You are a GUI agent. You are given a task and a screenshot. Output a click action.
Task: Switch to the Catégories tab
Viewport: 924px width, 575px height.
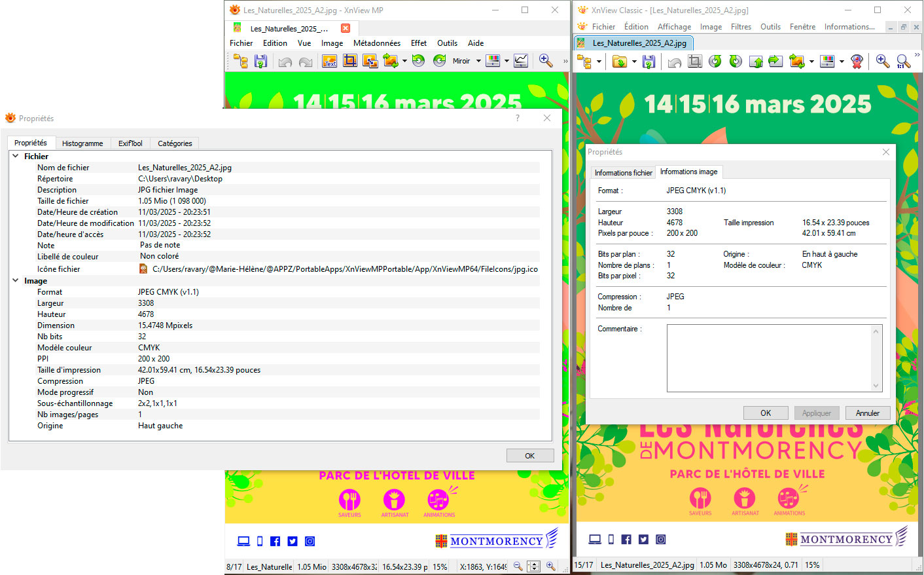pyautogui.click(x=175, y=143)
